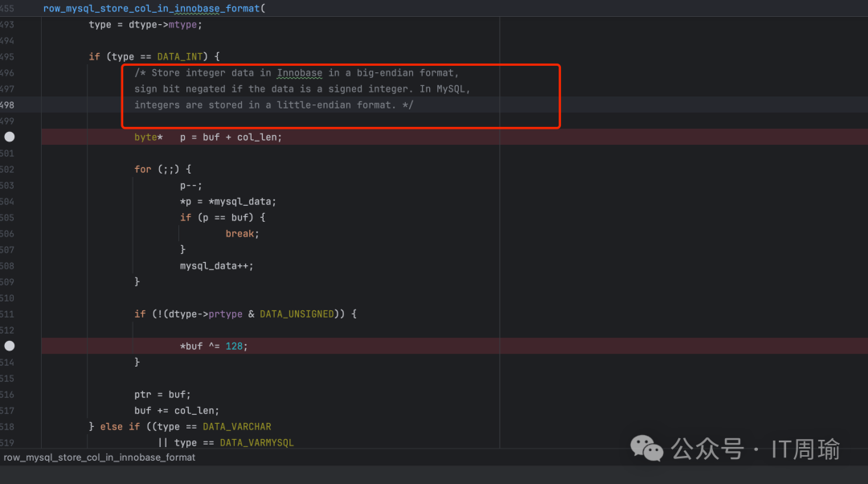Click the mtype member in the assignment
The image size is (868, 484).
[x=186, y=24]
